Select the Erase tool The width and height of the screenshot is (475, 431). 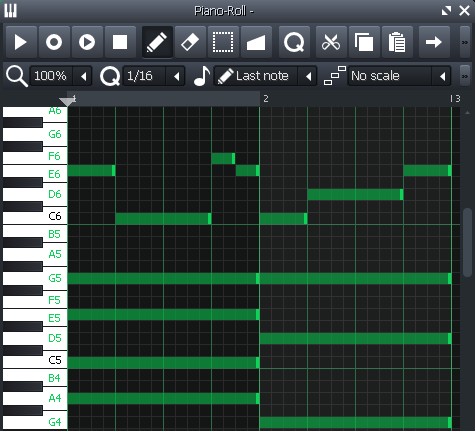(x=190, y=42)
